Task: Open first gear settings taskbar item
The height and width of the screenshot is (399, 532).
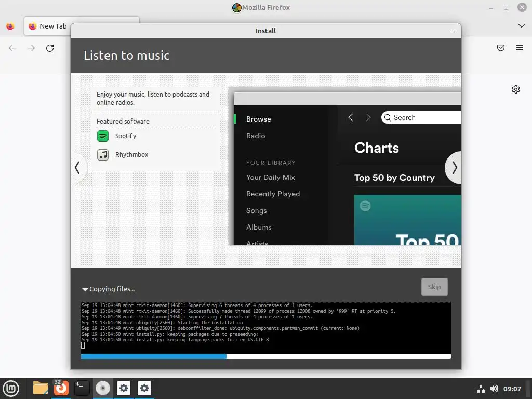Action: coord(124,388)
